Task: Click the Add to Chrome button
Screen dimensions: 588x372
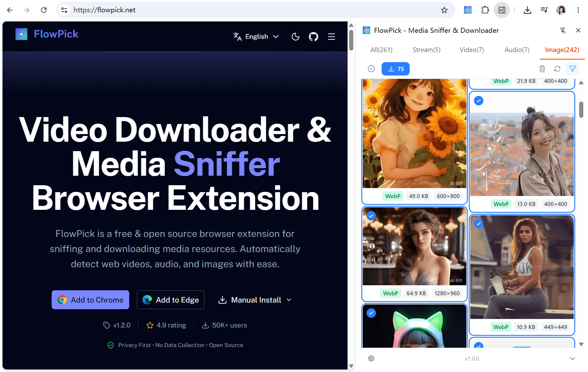Action: point(90,300)
